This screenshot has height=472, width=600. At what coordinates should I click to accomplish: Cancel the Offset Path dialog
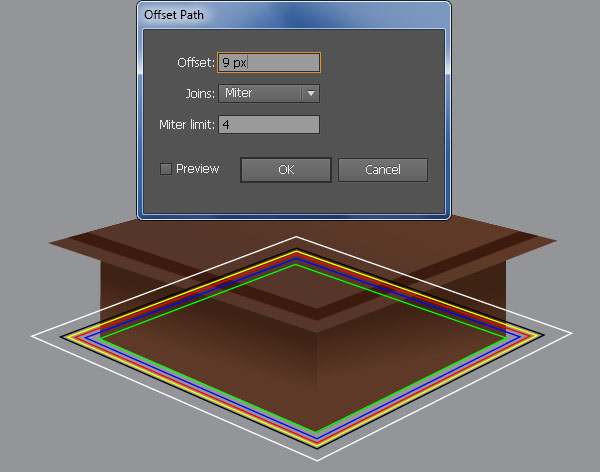[x=383, y=170]
